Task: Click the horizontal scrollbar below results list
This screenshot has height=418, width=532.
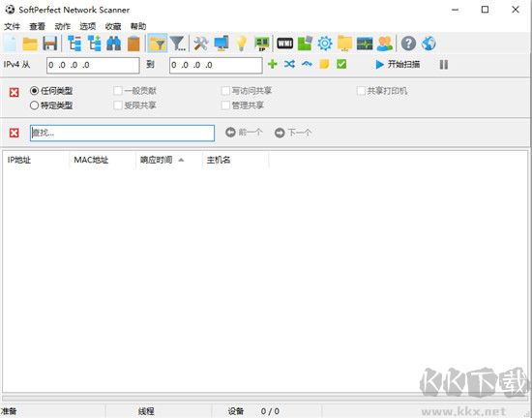Action: tap(266, 398)
